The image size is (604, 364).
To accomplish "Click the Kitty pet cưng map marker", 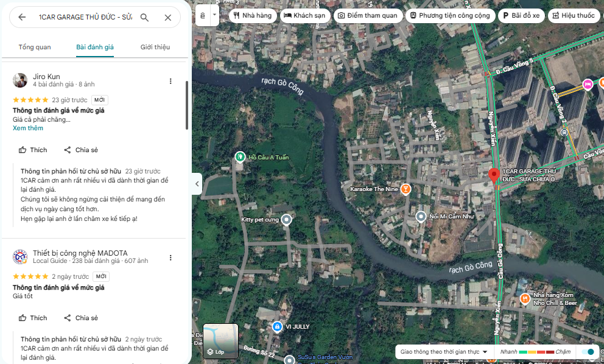I will point(286,220).
